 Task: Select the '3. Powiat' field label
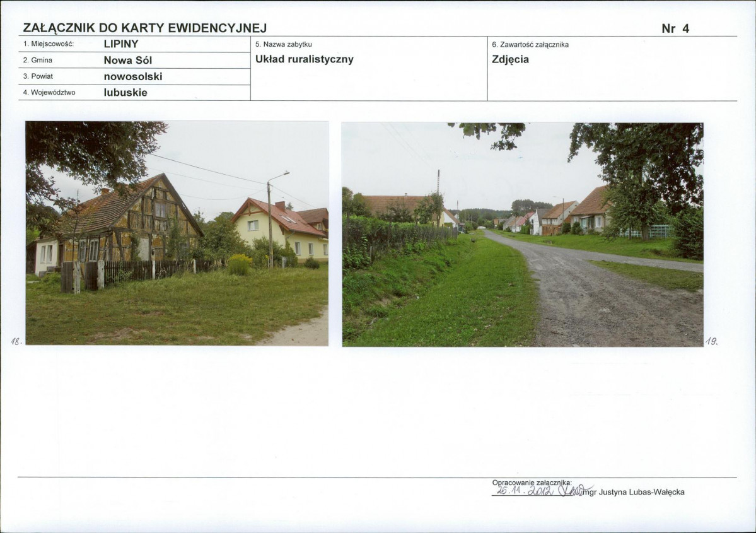point(38,76)
